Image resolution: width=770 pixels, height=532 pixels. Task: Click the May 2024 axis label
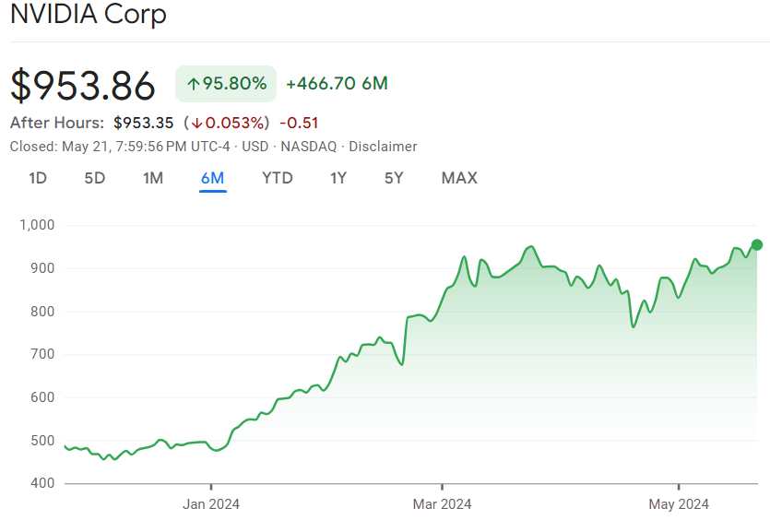679,504
